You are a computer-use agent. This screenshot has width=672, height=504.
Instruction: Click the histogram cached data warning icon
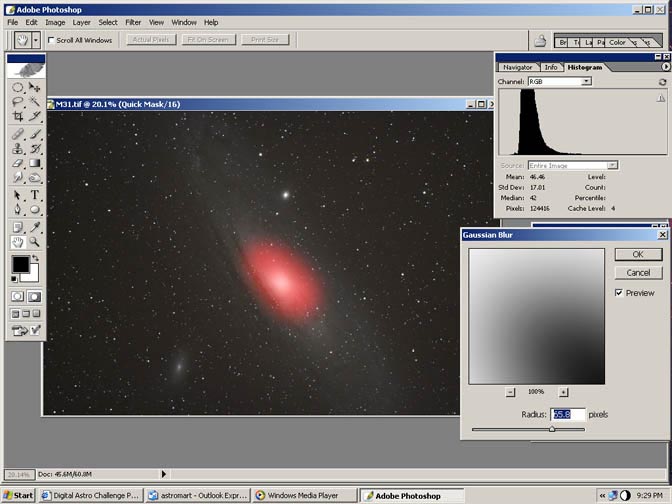660,98
